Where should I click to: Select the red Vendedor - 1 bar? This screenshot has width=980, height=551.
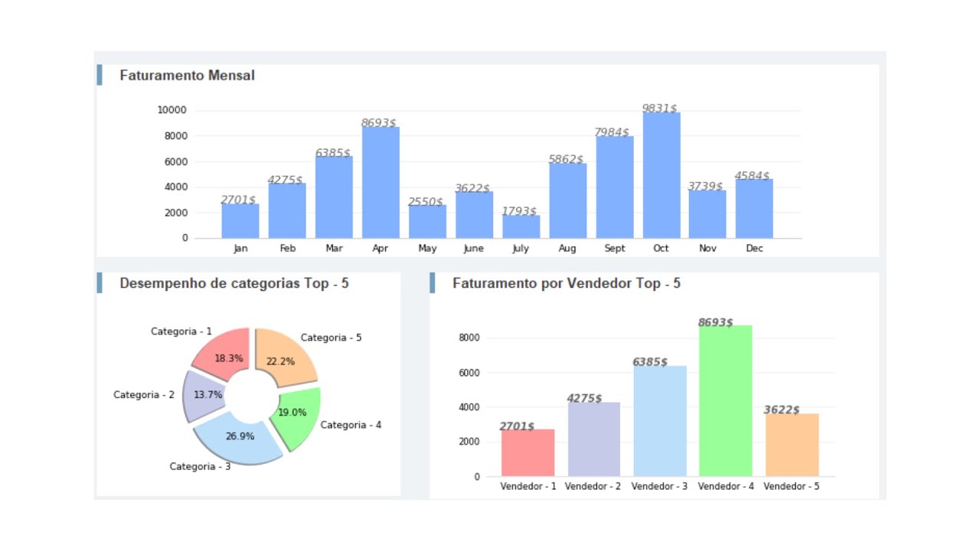coord(528,453)
